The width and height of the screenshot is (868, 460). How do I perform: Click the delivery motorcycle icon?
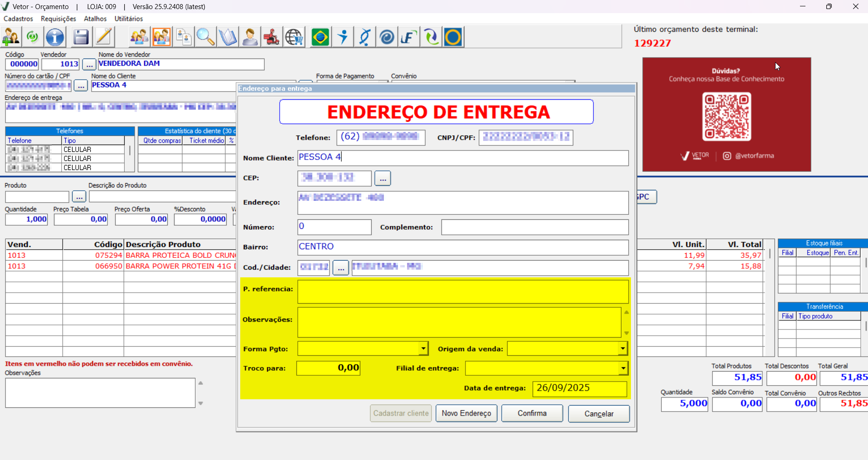click(x=272, y=37)
